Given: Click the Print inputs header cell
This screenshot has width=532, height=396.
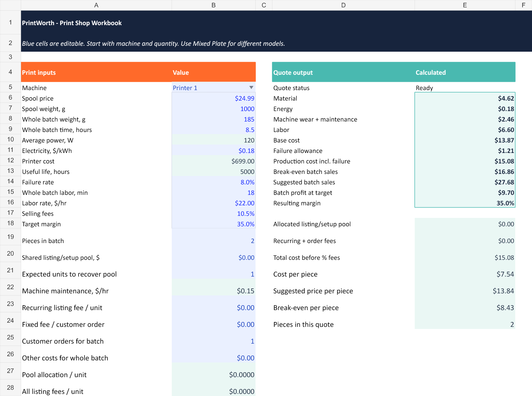Looking at the screenshot, I should [96, 72].
